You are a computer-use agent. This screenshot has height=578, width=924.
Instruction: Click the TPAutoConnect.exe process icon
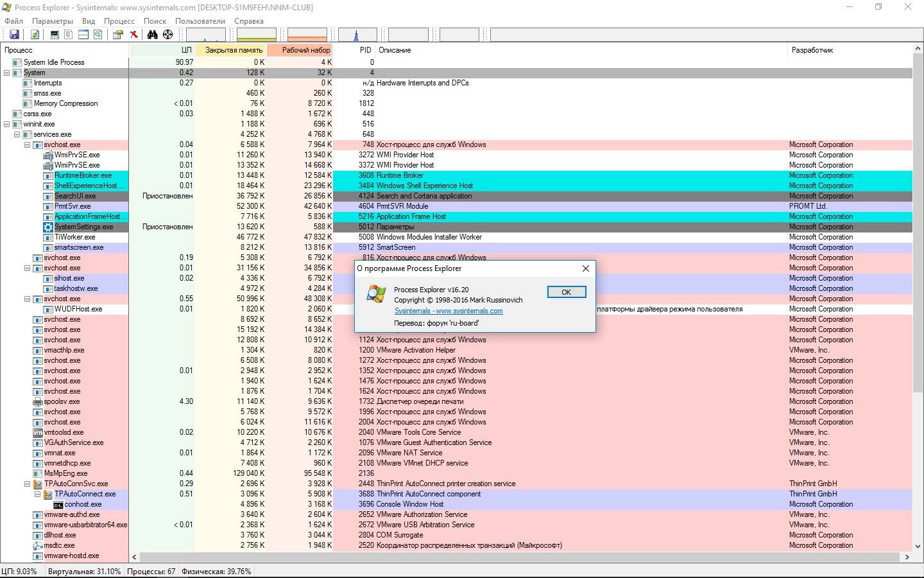48,494
